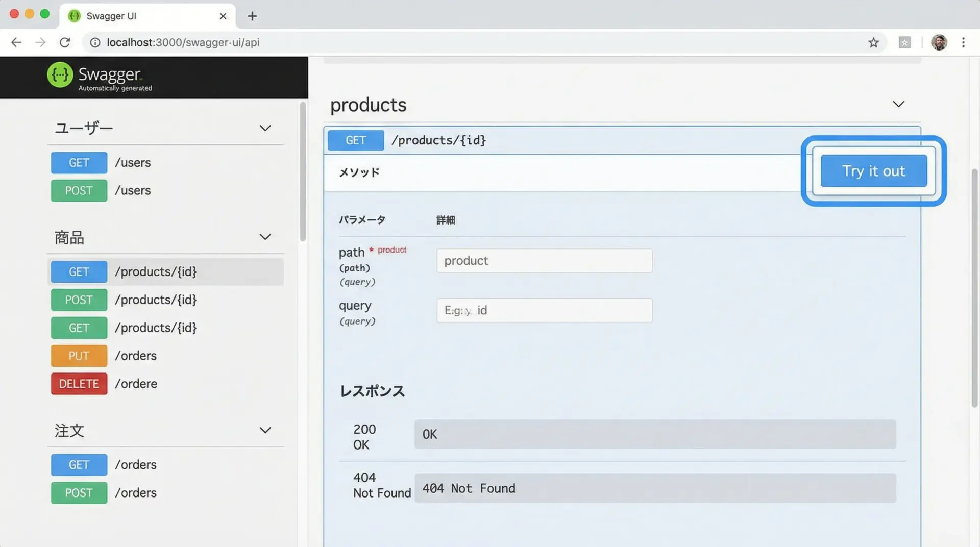Collapse the 商品 section chevron

[265, 237]
